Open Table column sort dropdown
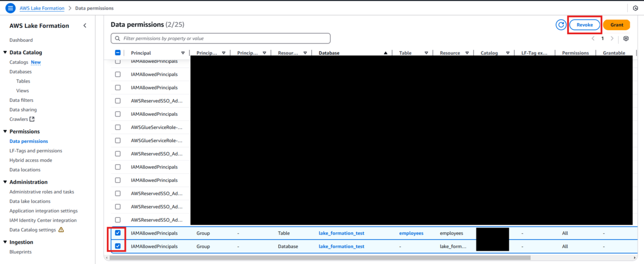Image resolution: width=644 pixels, height=264 pixels. 427,53
